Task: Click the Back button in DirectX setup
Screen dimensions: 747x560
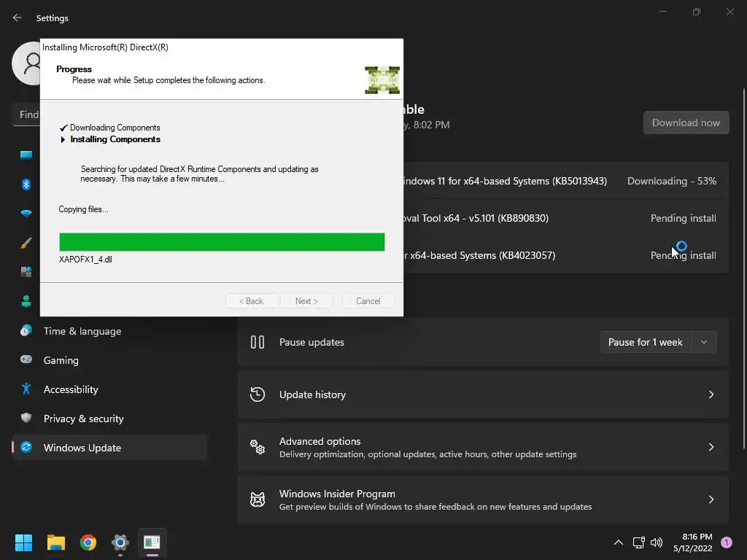Action: click(251, 301)
